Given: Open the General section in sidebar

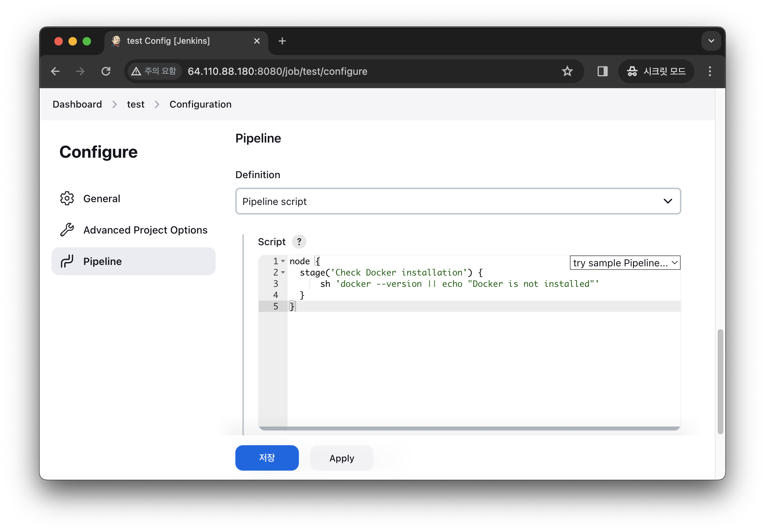Looking at the screenshot, I should [x=133, y=199].
